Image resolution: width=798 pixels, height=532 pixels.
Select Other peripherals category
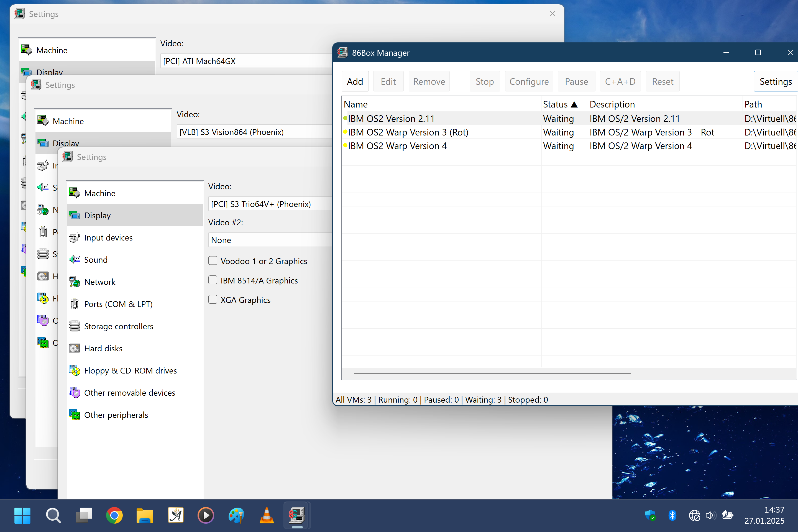coord(135,415)
